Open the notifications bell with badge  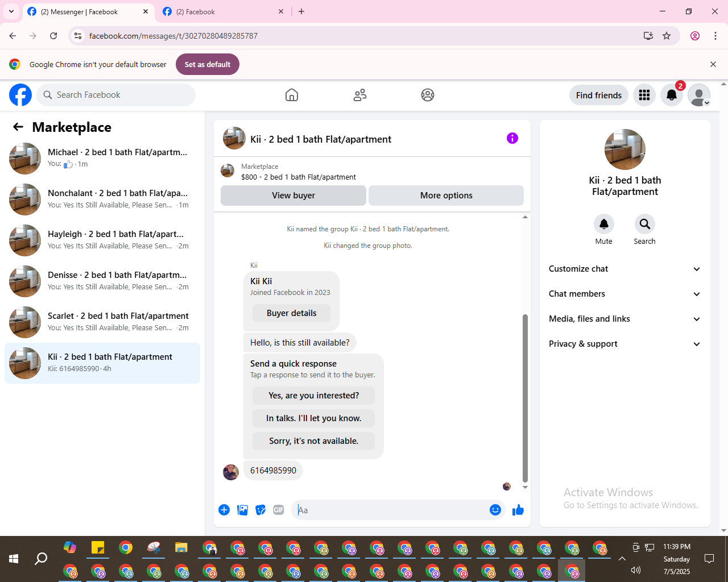672,95
